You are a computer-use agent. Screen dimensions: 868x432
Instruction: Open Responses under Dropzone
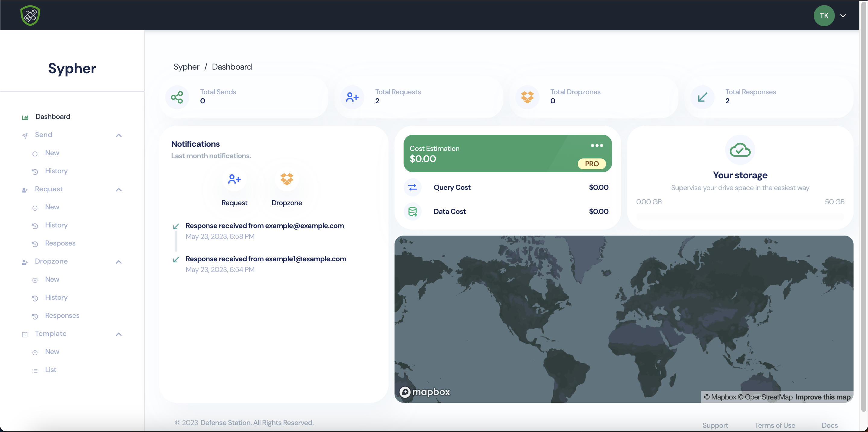point(62,315)
